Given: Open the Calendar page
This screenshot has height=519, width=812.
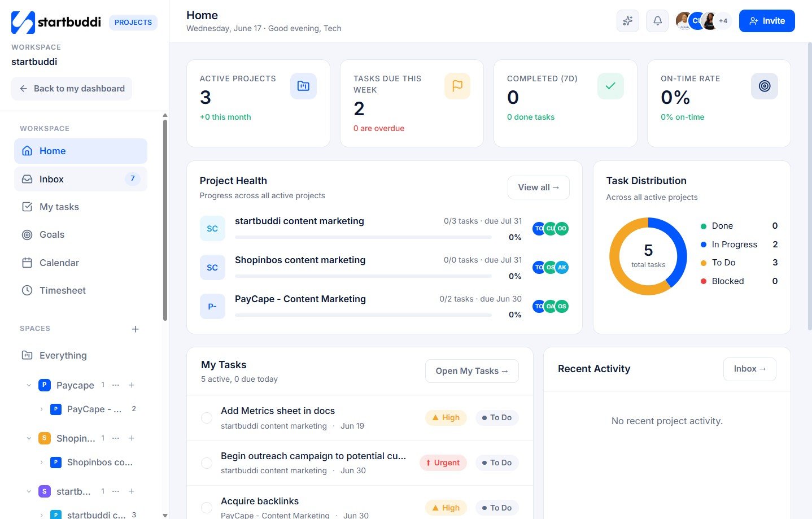Looking at the screenshot, I should 81,263.
